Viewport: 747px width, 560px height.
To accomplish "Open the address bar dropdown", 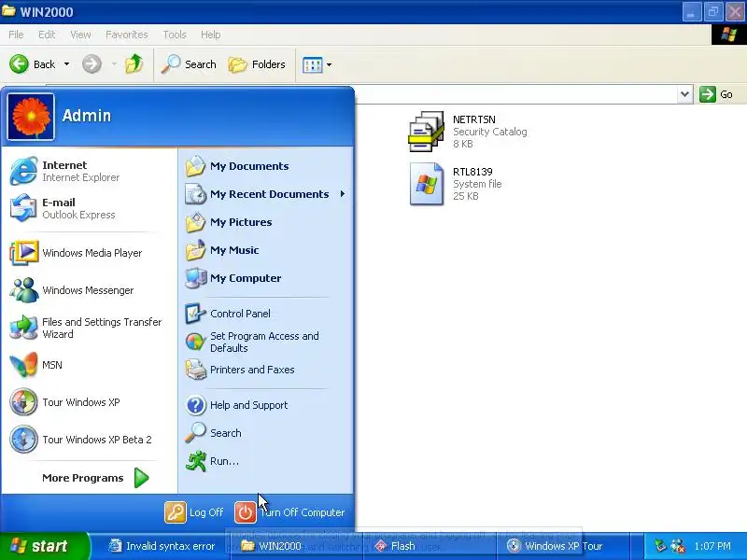I will pyautogui.click(x=684, y=94).
